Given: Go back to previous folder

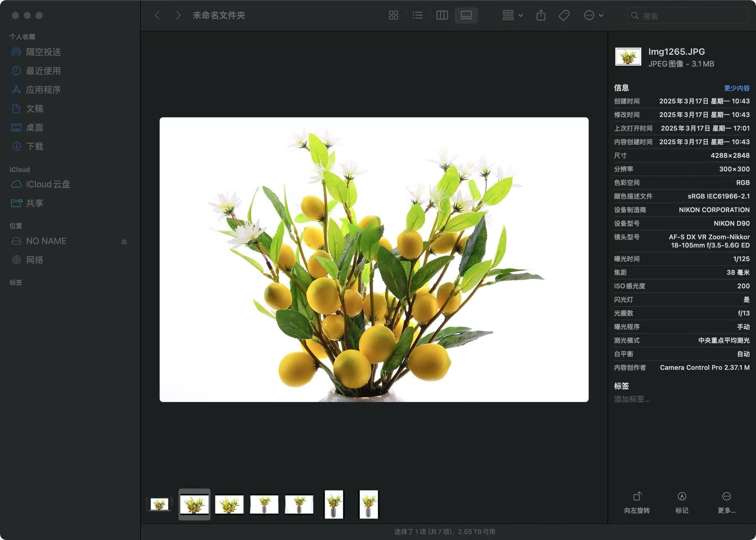Looking at the screenshot, I should 157,16.
